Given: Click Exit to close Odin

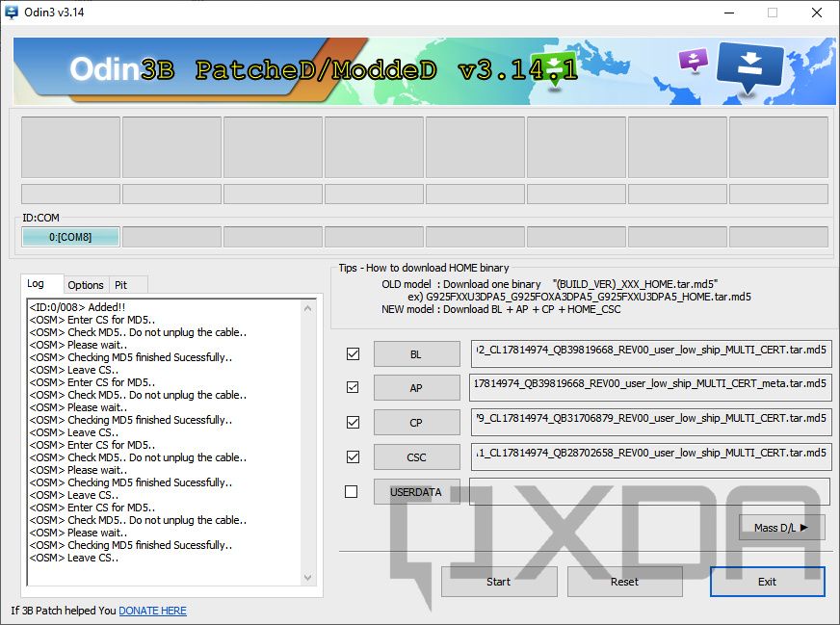Looking at the screenshot, I should [767, 582].
